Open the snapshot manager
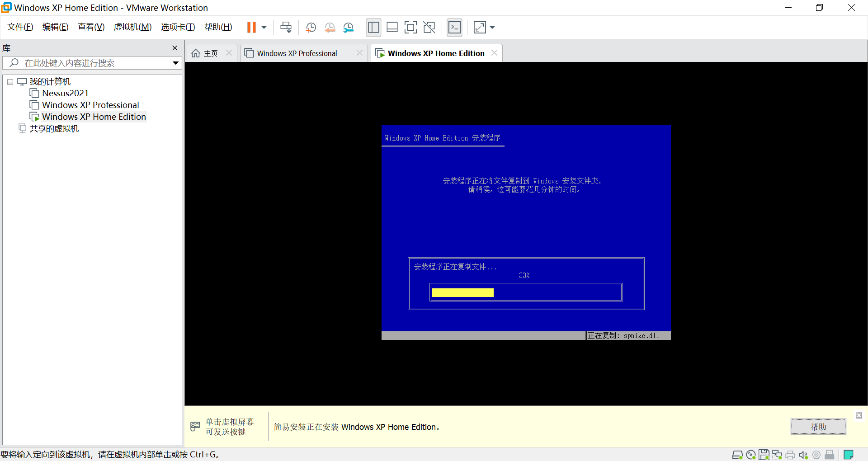This screenshot has width=868, height=461. pos(348,28)
